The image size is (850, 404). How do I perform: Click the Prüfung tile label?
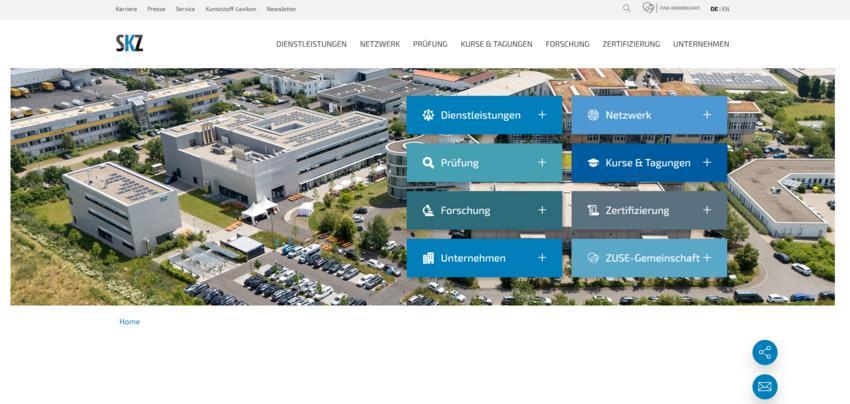[x=460, y=163]
